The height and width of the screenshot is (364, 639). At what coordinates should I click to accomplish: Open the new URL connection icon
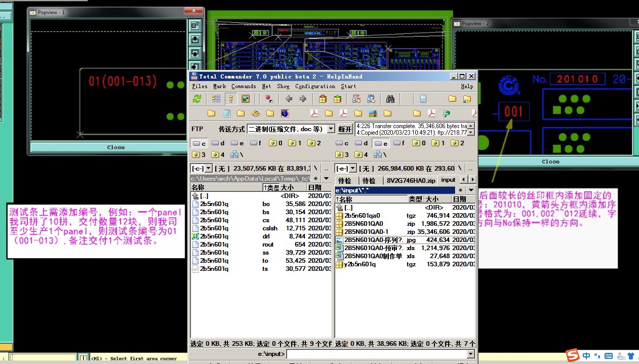click(x=371, y=99)
